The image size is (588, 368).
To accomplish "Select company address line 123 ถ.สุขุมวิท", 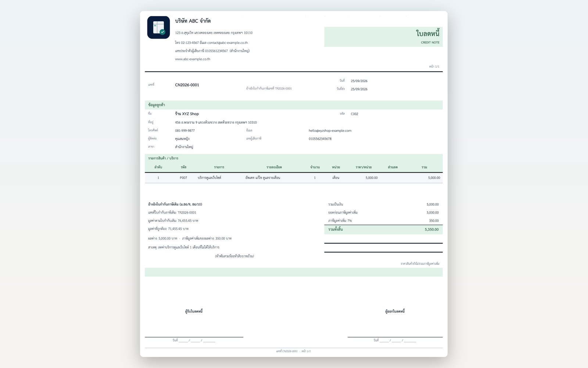I will [214, 33].
